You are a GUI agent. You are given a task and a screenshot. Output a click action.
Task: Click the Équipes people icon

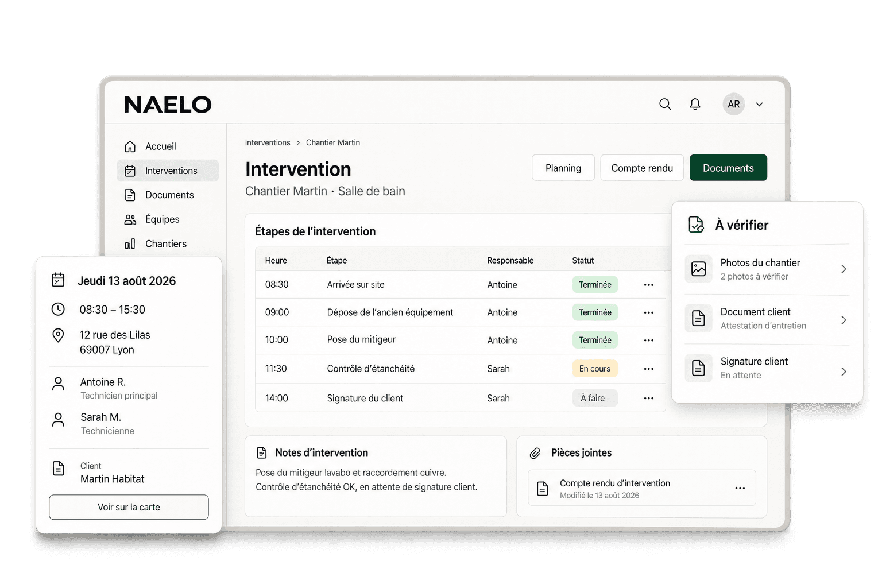coord(130,219)
